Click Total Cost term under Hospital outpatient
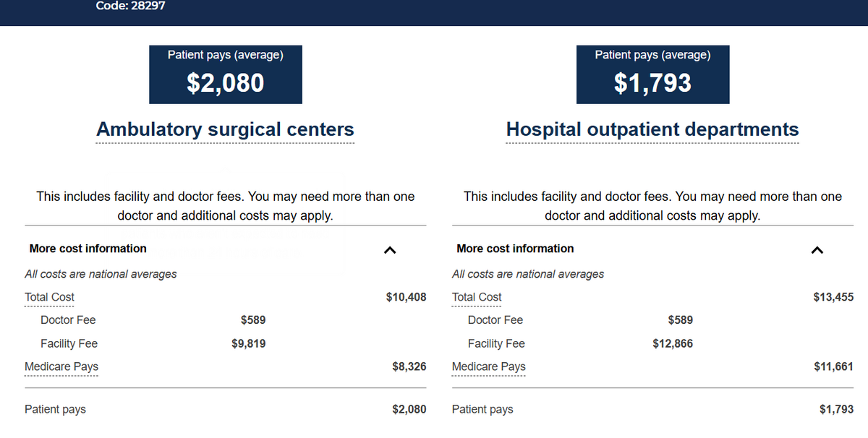Image resolution: width=868 pixels, height=438 pixels. (x=477, y=297)
